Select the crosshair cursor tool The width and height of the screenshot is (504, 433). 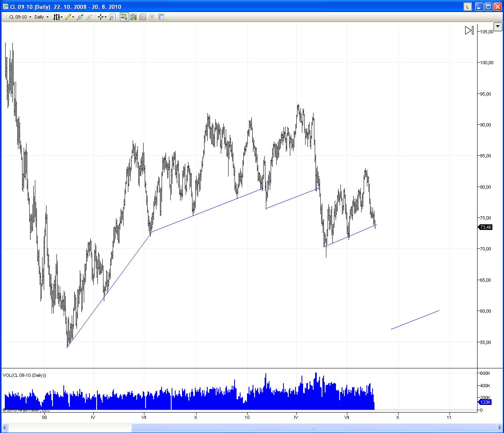[100, 17]
